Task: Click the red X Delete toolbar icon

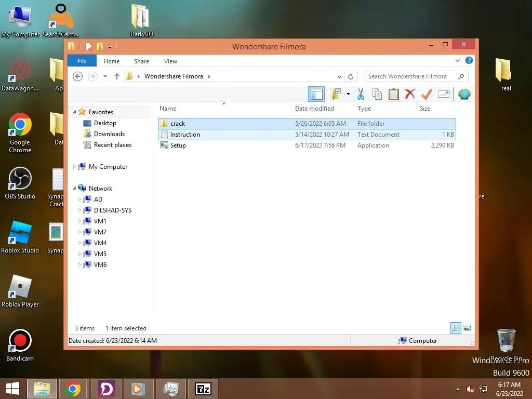Action: pyautogui.click(x=410, y=94)
